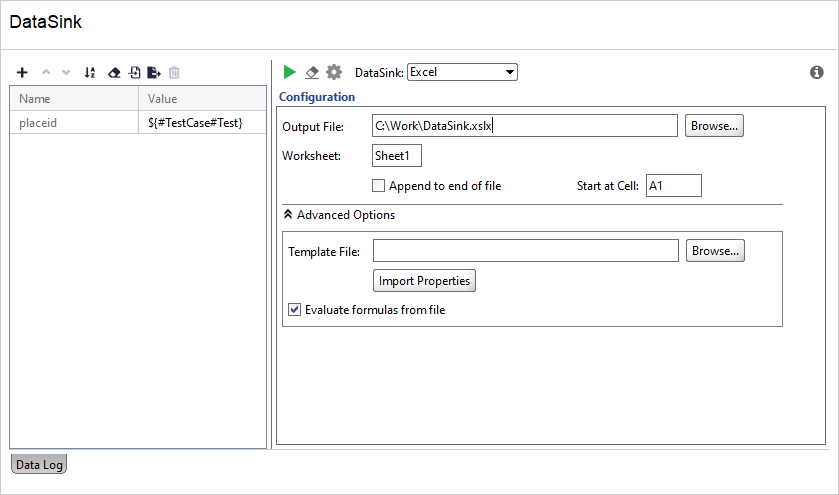Click the move property down arrow
Viewport: 839px width, 495px height.
(66, 72)
